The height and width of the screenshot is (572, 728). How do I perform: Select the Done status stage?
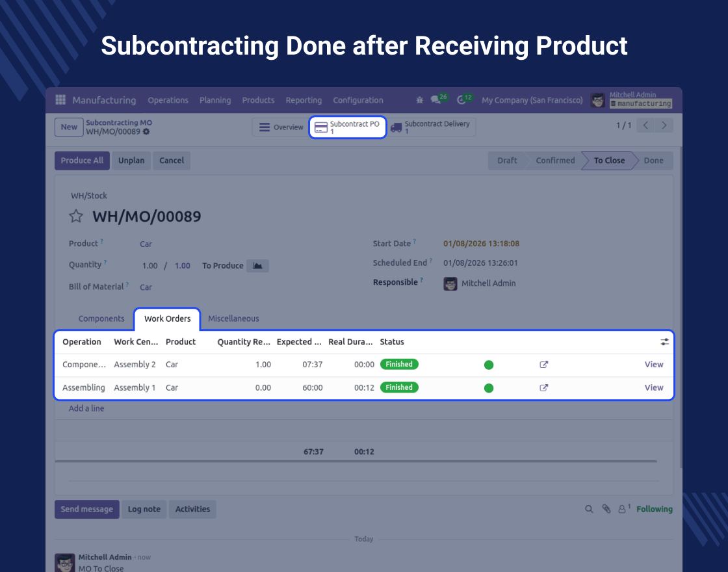click(x=653, y=161)
